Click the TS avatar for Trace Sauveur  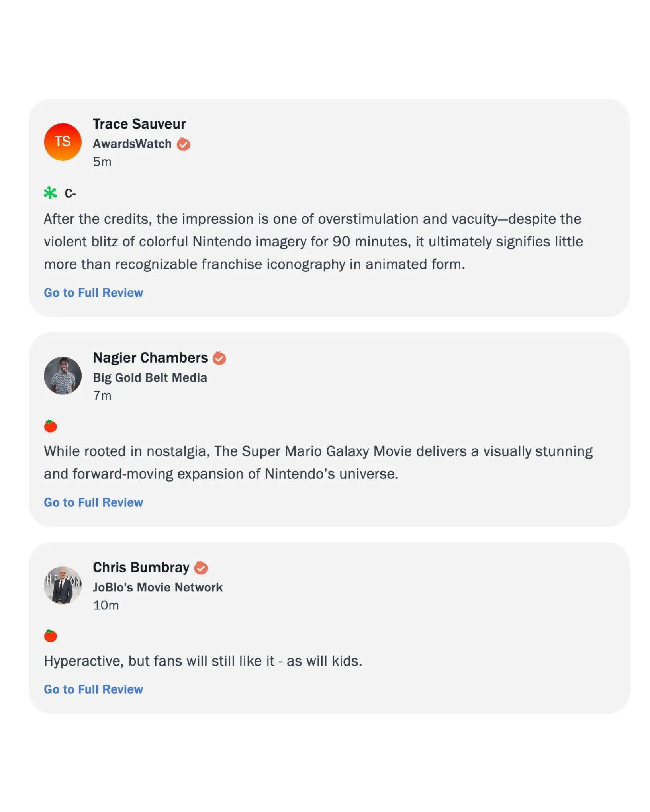63,142
